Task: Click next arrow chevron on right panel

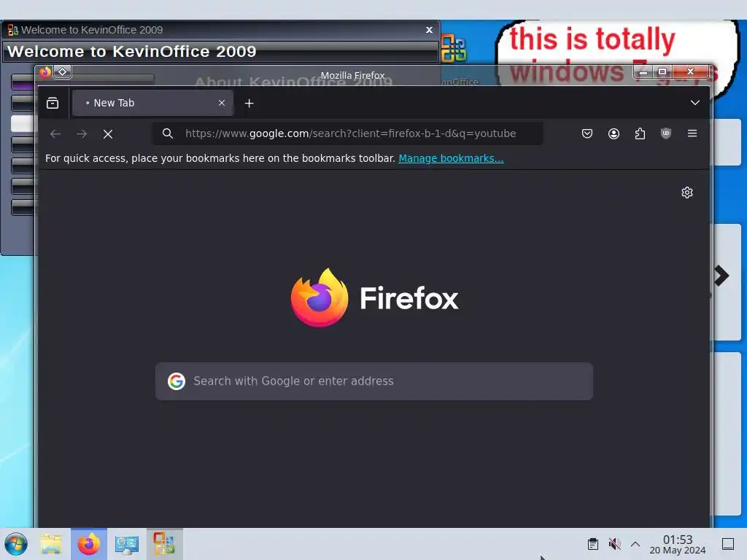Action: 721,275
